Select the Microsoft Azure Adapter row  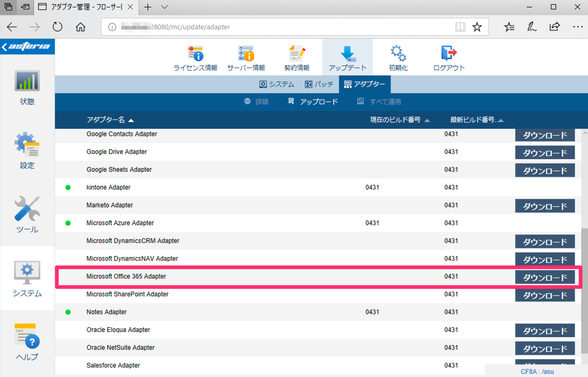[318, 223]
